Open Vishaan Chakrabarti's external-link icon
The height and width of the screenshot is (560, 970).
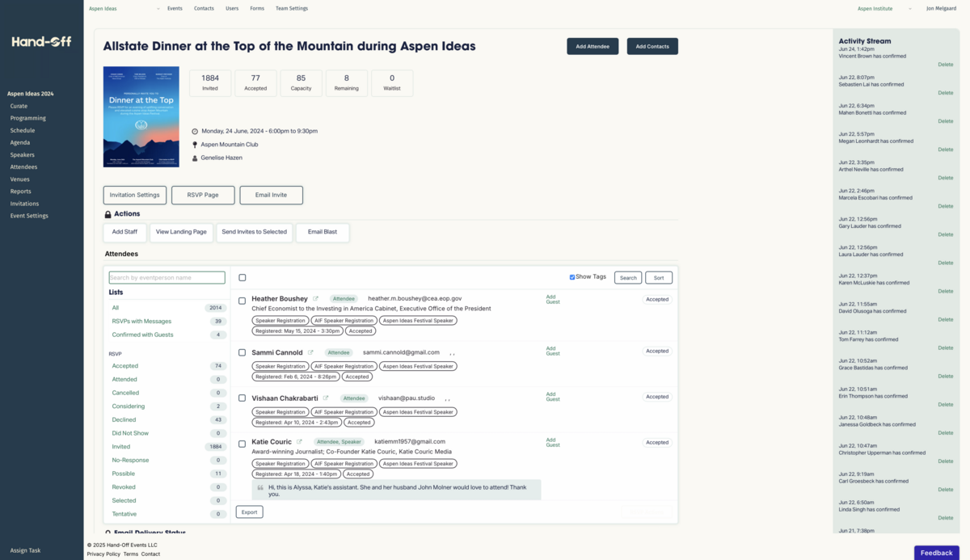pyautogui.click(x=326, y=398)
